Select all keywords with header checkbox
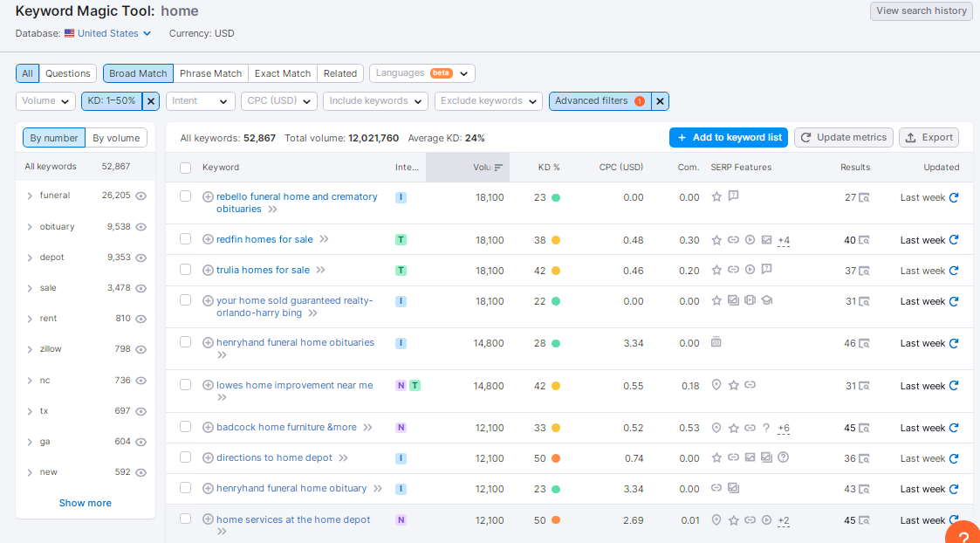The width and height of the screenshot is (980, 543). coord(186,168)
